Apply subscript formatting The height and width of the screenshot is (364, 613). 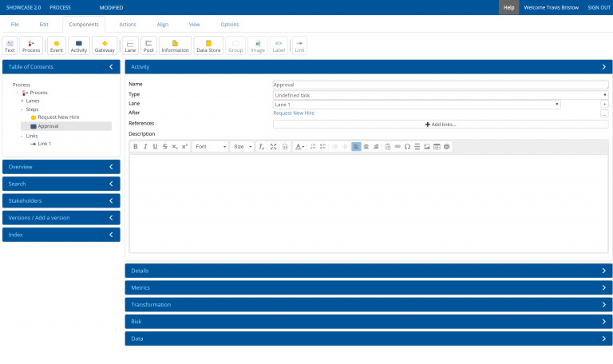tap(175, 147)
